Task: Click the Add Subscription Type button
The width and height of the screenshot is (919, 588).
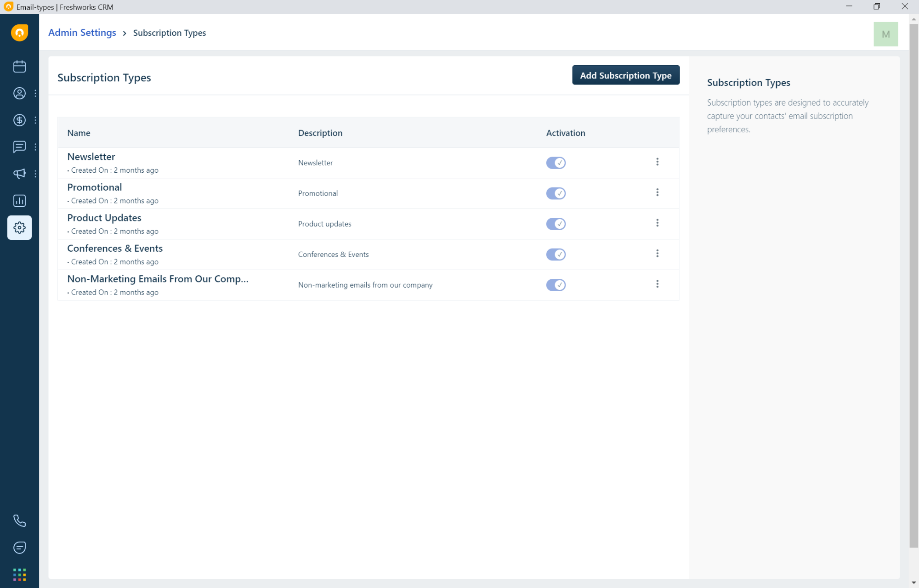Action: coord(625,75)
